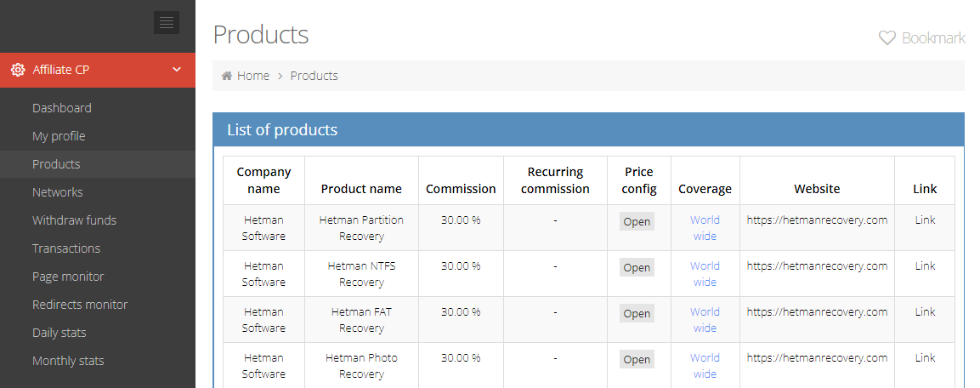View Monthly stats
Viewport: 980px width, 388px height.
click(x=68, y=361)
